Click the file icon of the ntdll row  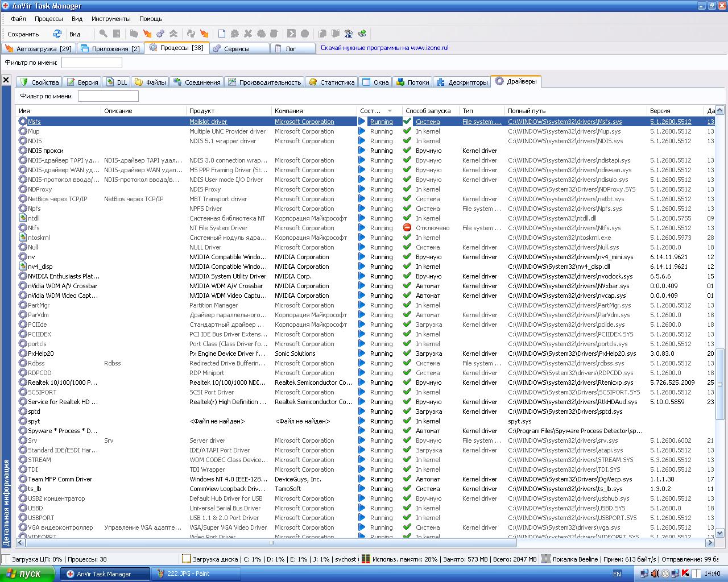pos(23,218)
